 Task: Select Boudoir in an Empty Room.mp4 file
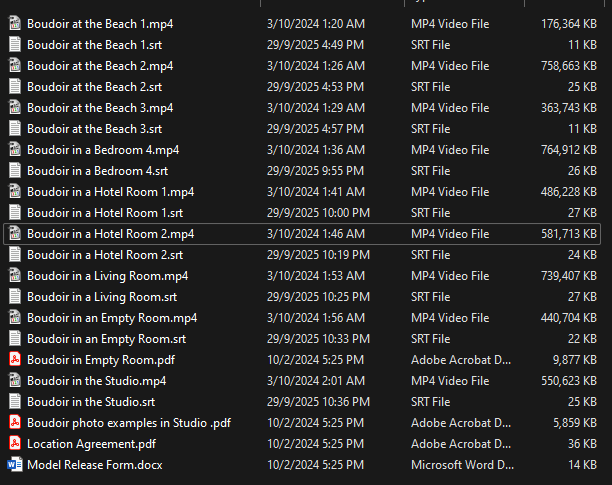pyautogui.click(x=112, y=318)
